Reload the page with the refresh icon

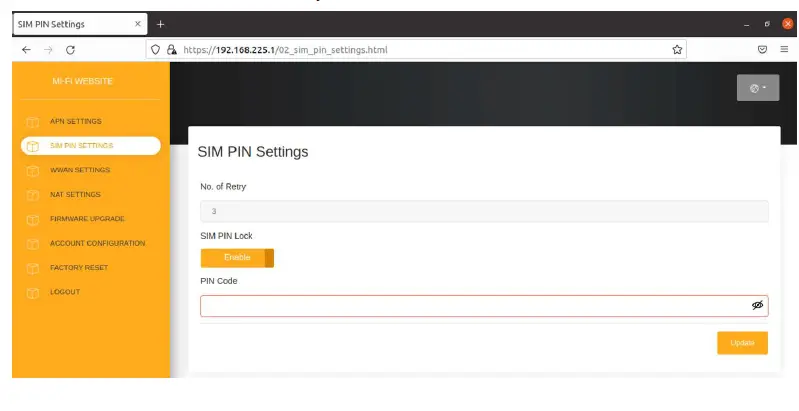coord(70,49)
